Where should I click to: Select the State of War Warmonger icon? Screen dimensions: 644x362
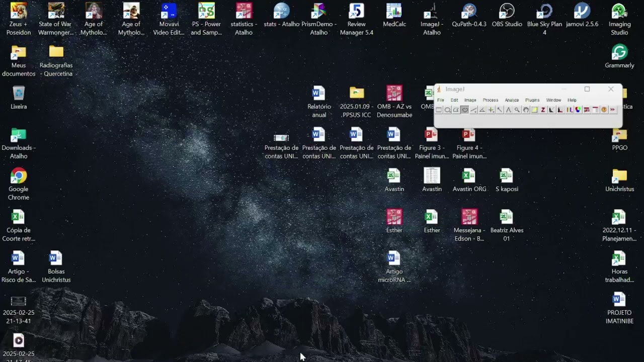(56, 19)
